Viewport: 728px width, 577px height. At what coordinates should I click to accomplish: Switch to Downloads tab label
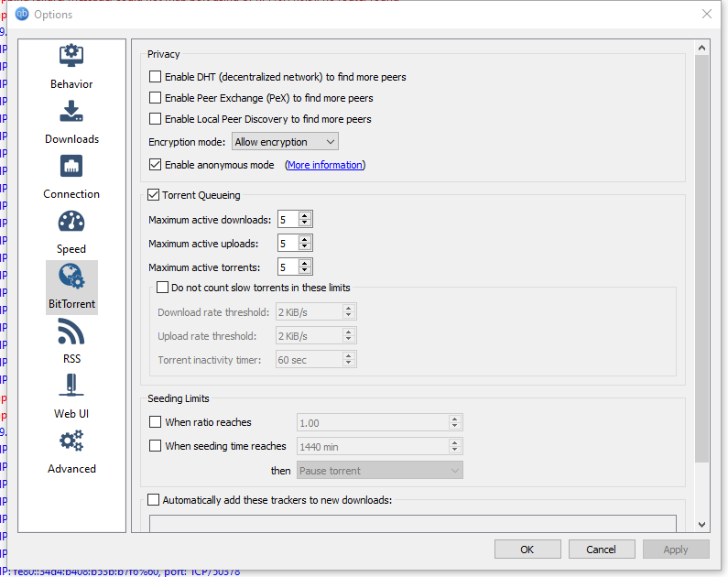[72, 139]
